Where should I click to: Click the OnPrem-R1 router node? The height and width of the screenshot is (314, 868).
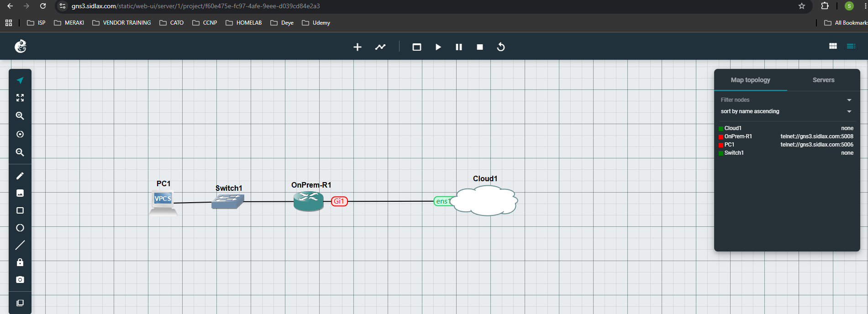click(x=308, y=201)
